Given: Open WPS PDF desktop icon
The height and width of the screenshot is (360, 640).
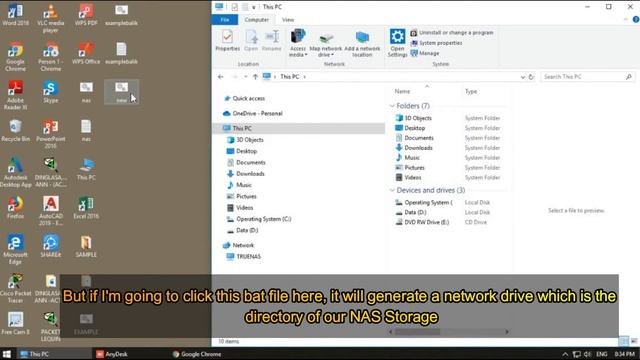Looking at the screenshot, I should pos(86,15).
